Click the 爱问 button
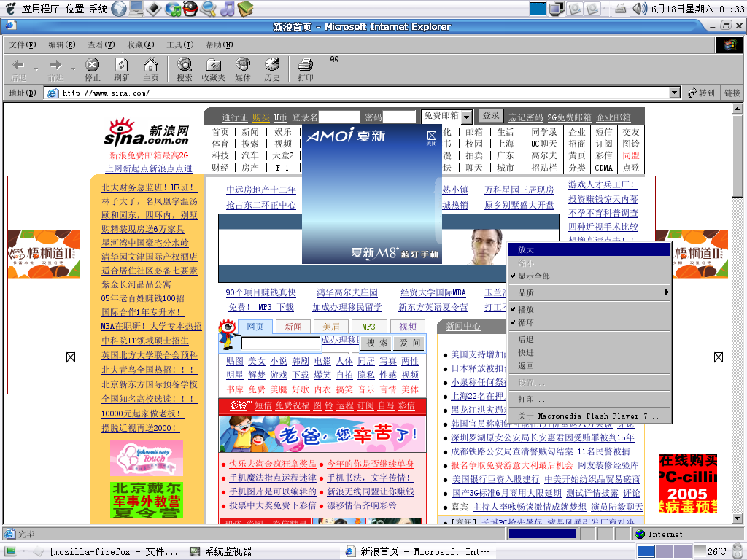The height and width of the screenshot is (560, 747). click(410, 343)
